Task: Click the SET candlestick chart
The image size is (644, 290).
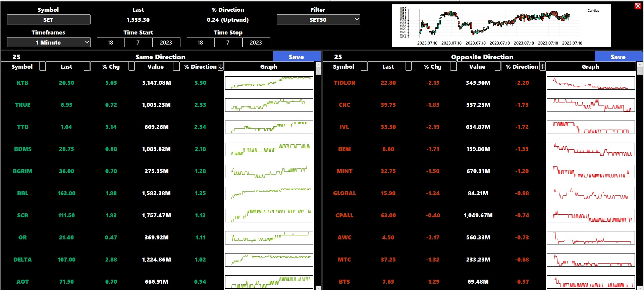Action: 495,23
